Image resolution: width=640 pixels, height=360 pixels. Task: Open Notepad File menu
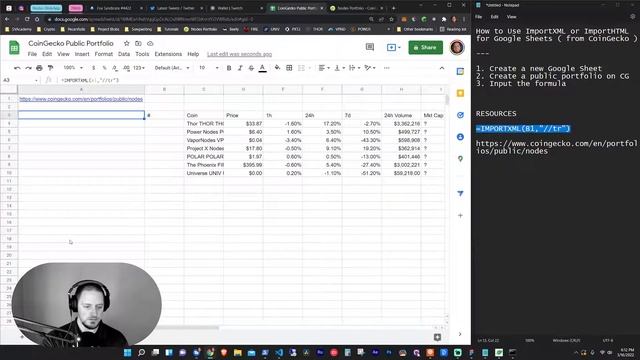[478, 17]
